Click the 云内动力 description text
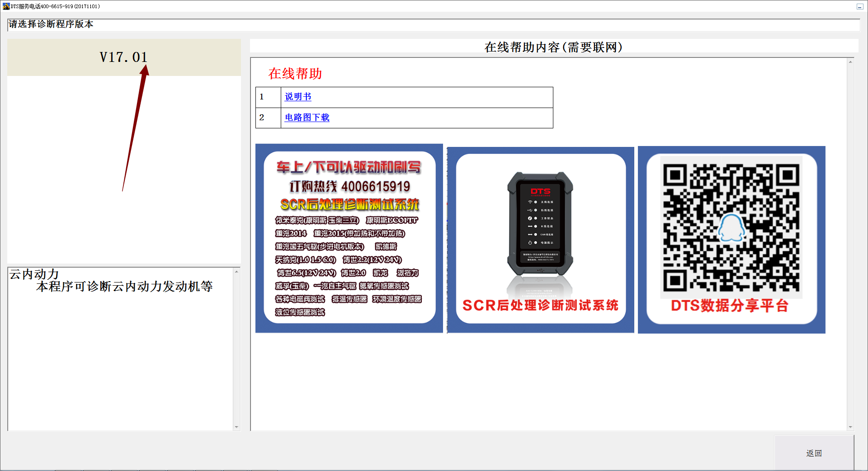Viewport: 868px width, 471px height. (x=34, y=274)
